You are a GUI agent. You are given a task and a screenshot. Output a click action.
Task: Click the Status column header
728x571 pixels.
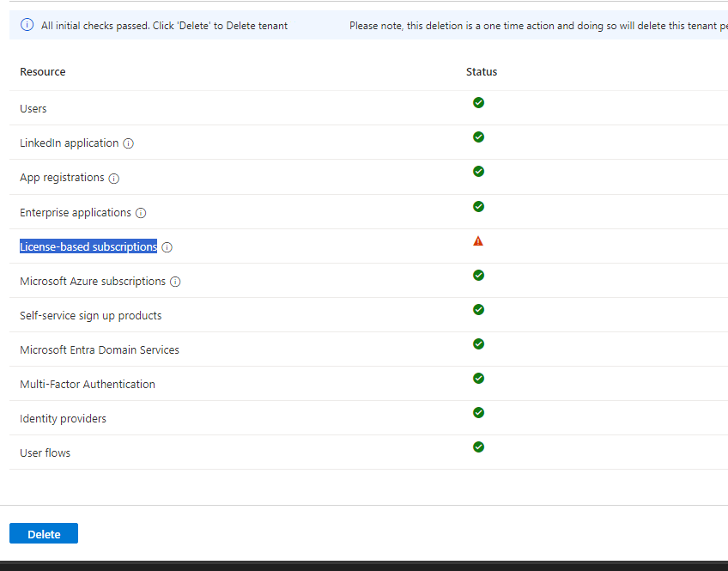(481, 71)
